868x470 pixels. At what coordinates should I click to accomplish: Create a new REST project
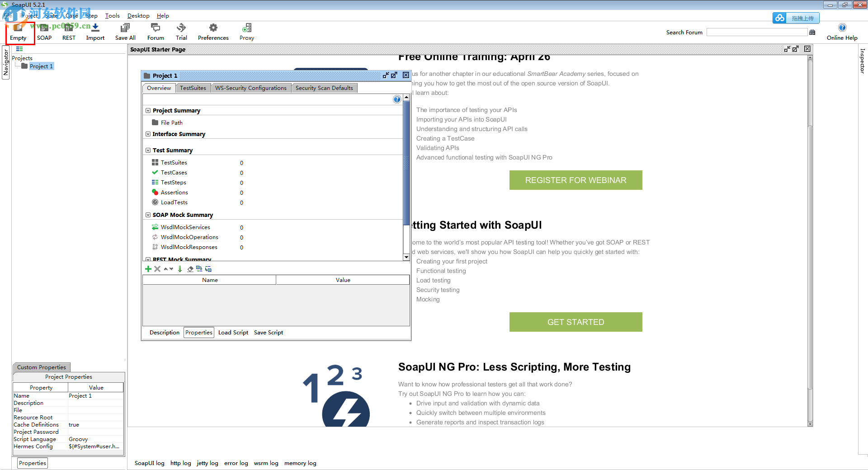click(x=69, y=32)
